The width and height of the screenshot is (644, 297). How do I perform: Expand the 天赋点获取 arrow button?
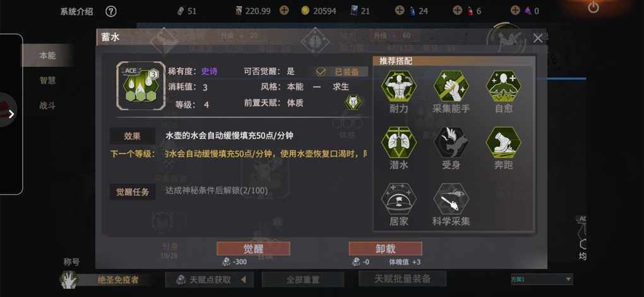(x=243, y=280)
